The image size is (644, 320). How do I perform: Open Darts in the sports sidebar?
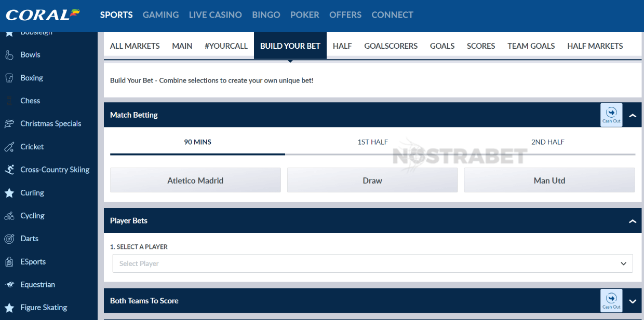click(x=30, y=239)
